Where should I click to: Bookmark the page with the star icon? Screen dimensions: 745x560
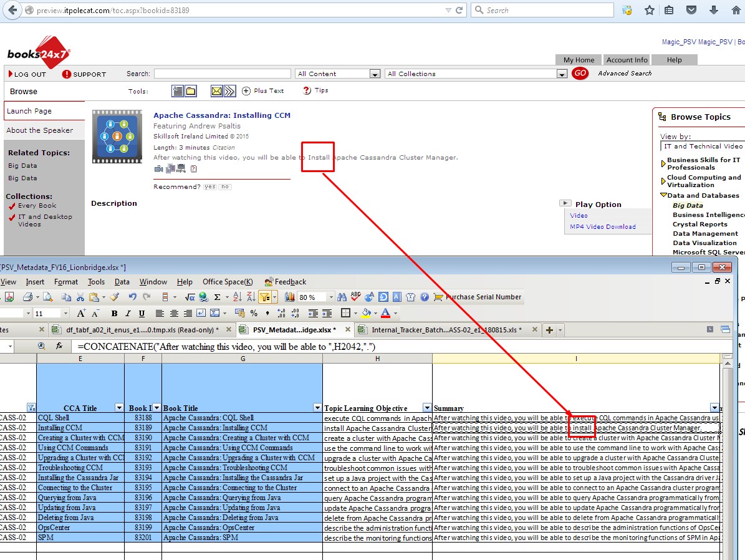(649, 10)
